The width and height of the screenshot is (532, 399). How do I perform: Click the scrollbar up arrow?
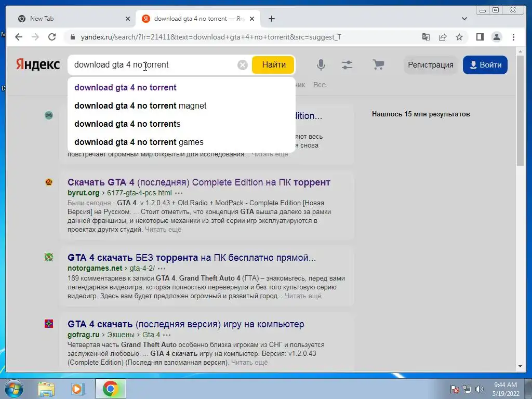pos(520,52)
